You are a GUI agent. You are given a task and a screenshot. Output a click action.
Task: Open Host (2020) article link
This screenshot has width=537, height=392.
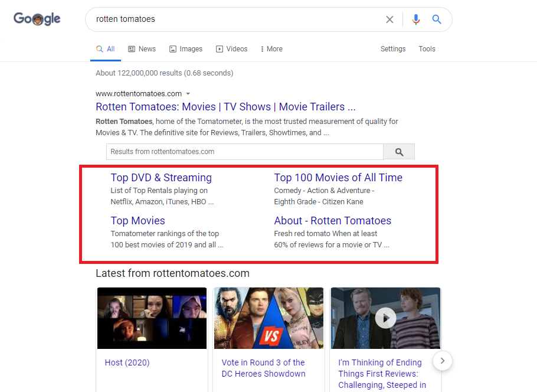point(127,362)
